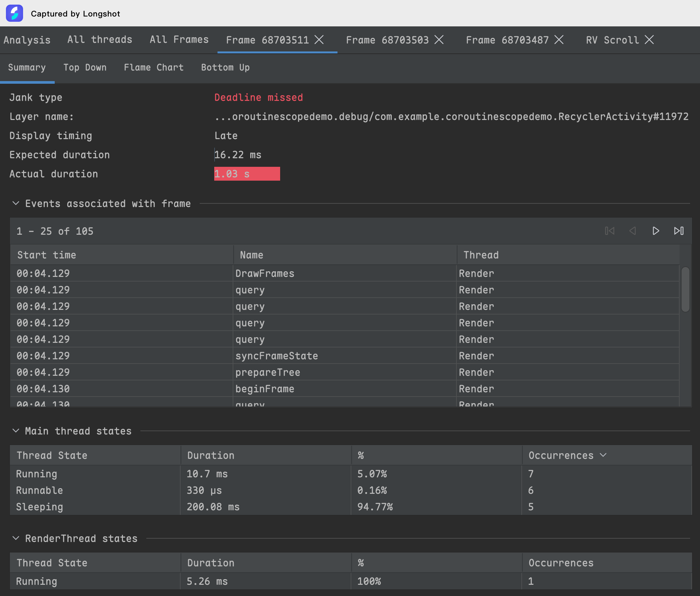Sort by Occurrences column in main thread
Image resolution: width=700 pixels, height=596 pixels.
561,456
